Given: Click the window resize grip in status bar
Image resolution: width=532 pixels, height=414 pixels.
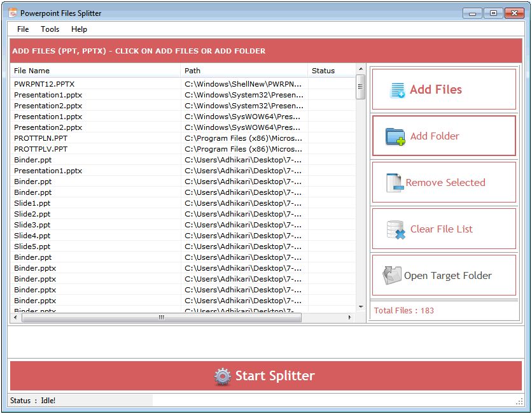Looking at the screenshot, I should (519, 401).
